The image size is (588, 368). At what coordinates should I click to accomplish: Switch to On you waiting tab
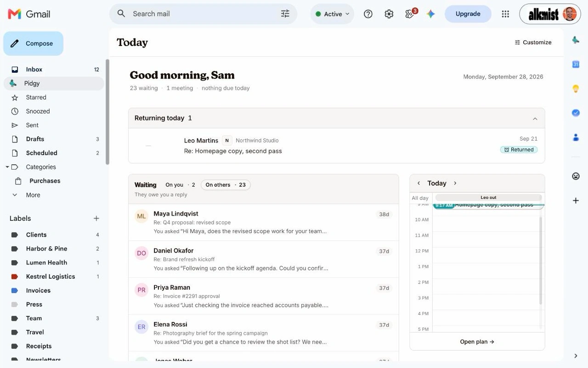point(180,185)
